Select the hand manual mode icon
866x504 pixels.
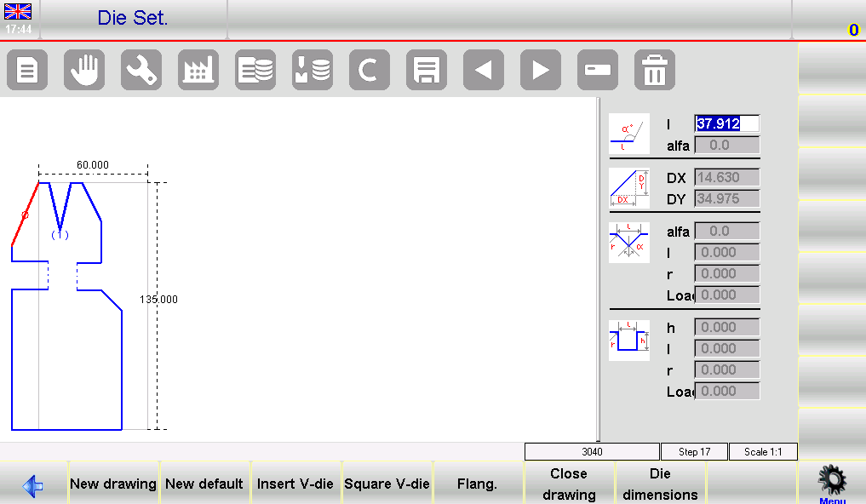tap(84, 70)
